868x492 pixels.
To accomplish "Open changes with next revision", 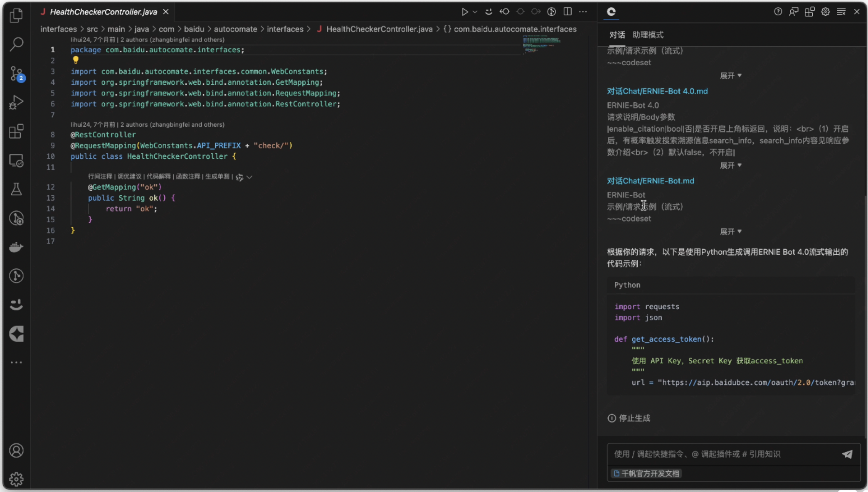I will pos(536,12).
